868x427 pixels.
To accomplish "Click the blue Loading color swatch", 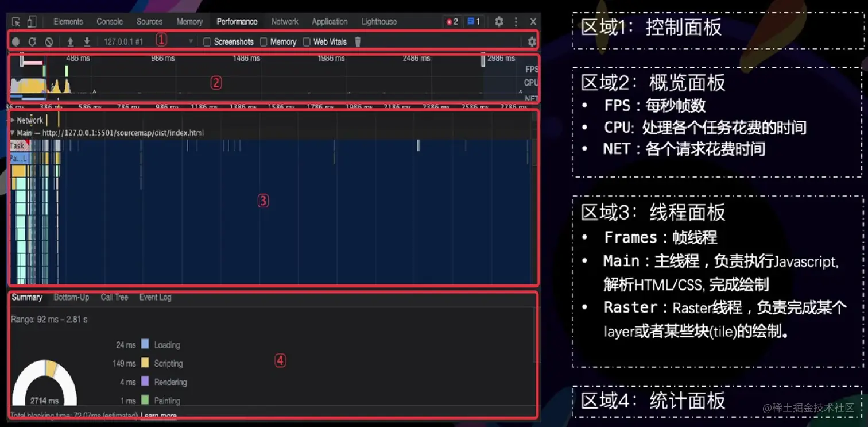I will click(x=145, y=344).
